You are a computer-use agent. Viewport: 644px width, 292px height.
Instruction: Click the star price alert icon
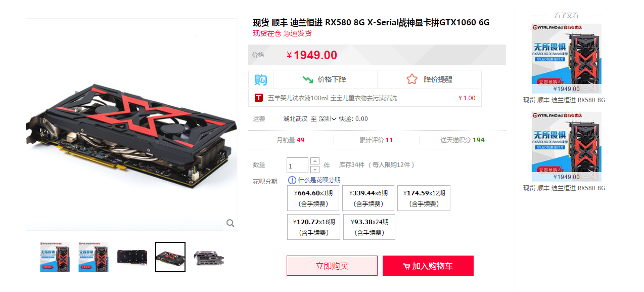[412, 79]
